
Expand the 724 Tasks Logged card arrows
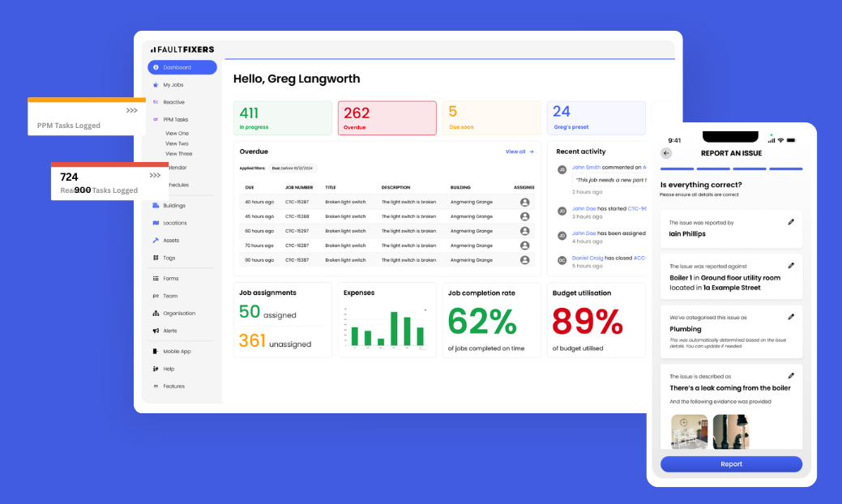coord(155,176)
